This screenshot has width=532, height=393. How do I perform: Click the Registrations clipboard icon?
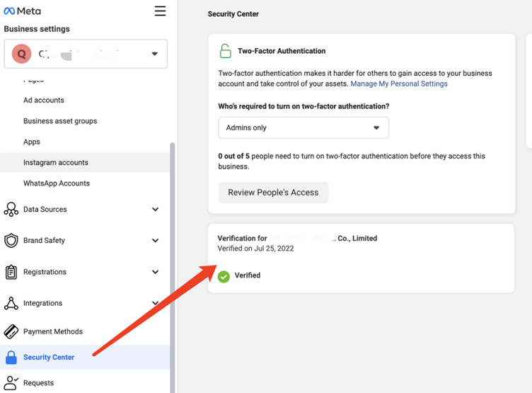pos(11,272)
